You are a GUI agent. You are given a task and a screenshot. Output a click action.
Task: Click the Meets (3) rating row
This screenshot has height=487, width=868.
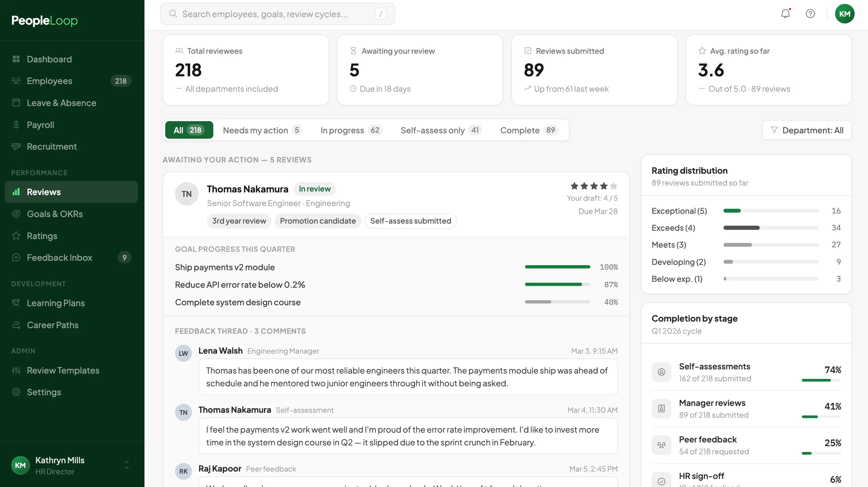(x=746, y=245)
